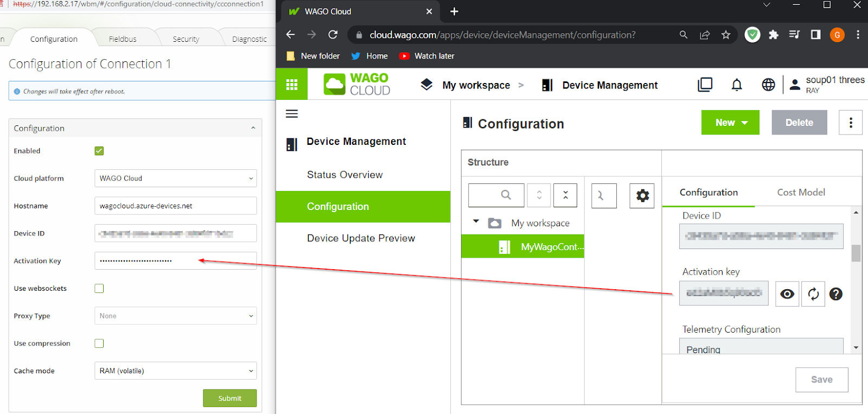This screenshot has height=414, width=868.
Task: Click the filter icon in structure toolbar
Action: (604, 195)
